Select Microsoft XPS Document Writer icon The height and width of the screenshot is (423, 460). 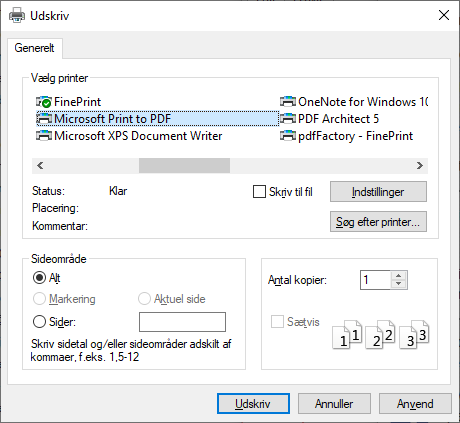click(x=44, y=136)
